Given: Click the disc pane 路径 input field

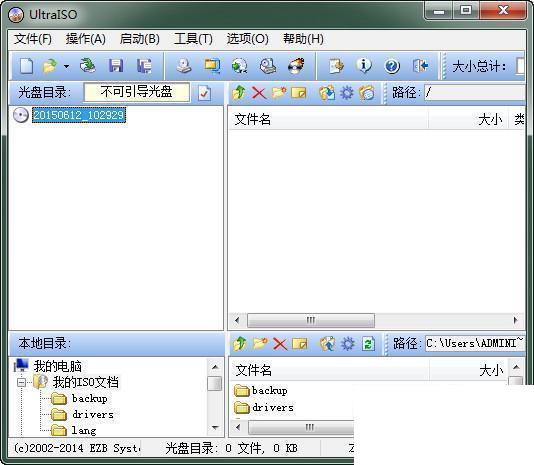Looking at the screenshot, I should click(x=474, y=93).
